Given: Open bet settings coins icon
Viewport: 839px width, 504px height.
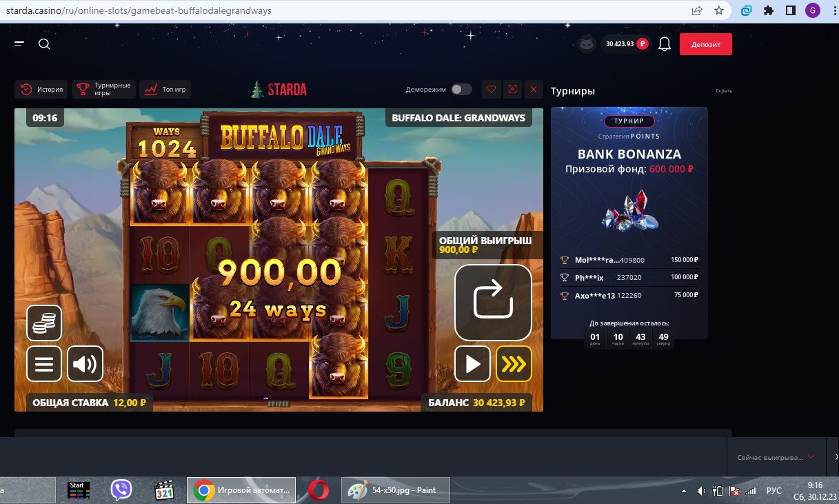Looking at the screenshot, I should point(44,323).
